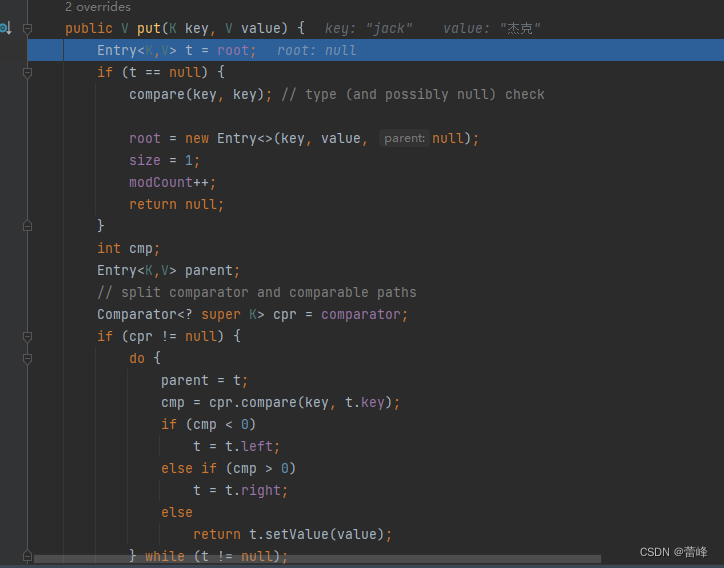This screenshot has height=568, width=724.
Task: Click fold end marker below "return null;"
Action: point(27,226)
